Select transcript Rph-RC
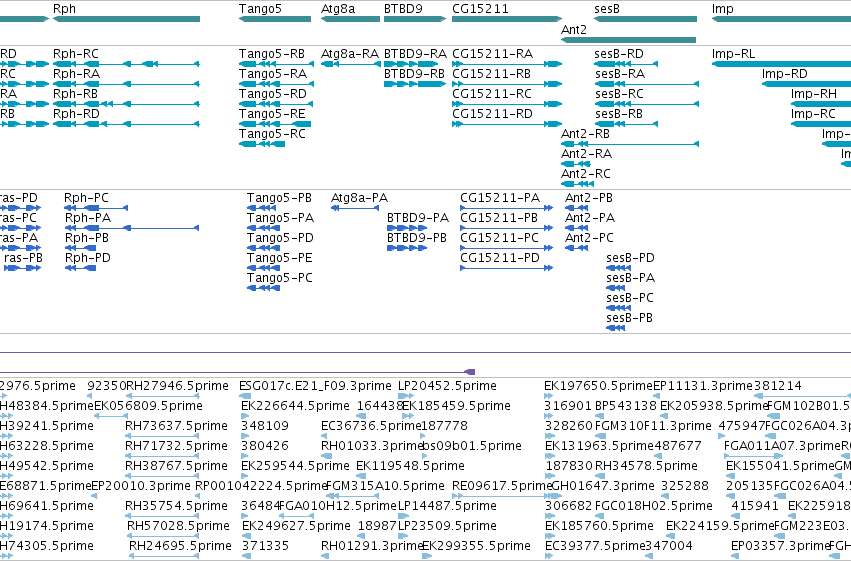The image size is (851, 561). pos(126,64)
